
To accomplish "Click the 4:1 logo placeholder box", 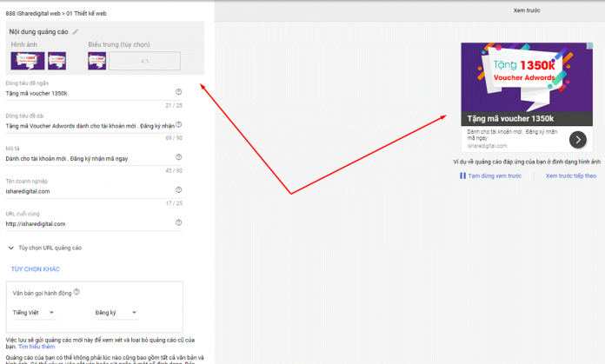I will coord(144,61).
